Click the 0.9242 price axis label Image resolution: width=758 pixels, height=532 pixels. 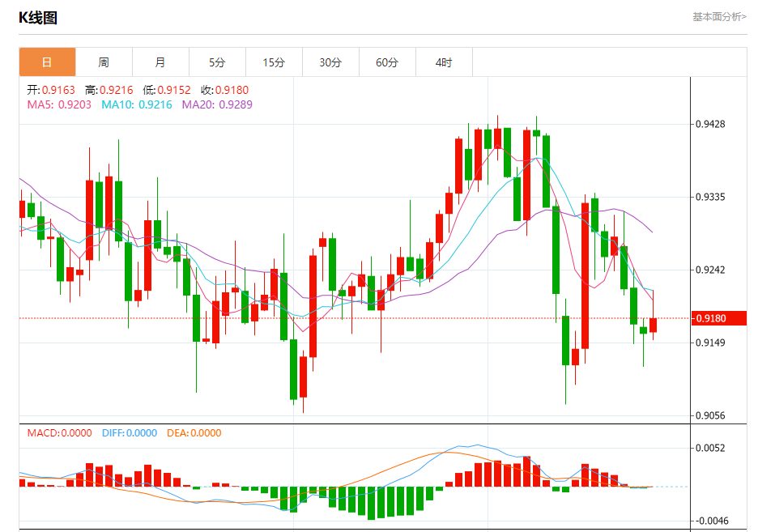[710, 270]
